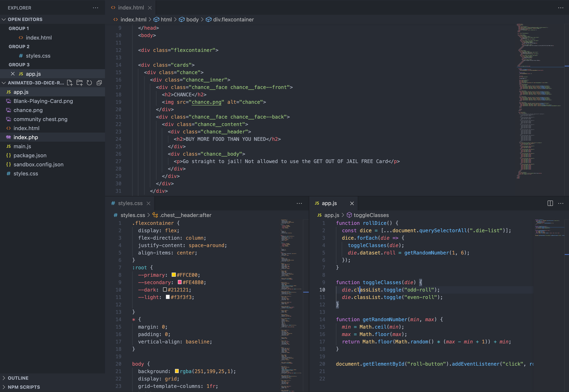Viewport: 569px width, 392px height.
Task: Follow the chance.png link in img tag
Action: coord(206,102)
